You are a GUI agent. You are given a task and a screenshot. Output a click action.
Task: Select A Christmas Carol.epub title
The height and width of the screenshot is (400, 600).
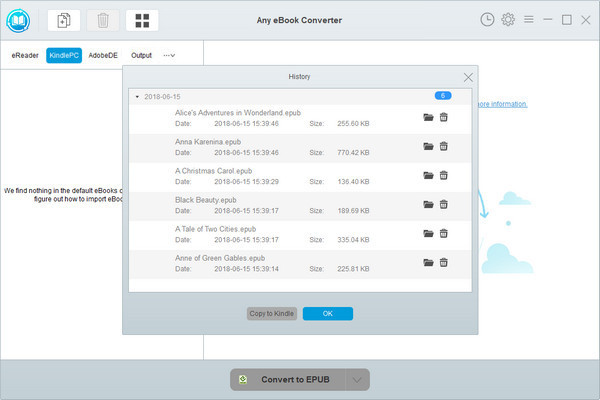click(214, 171)
